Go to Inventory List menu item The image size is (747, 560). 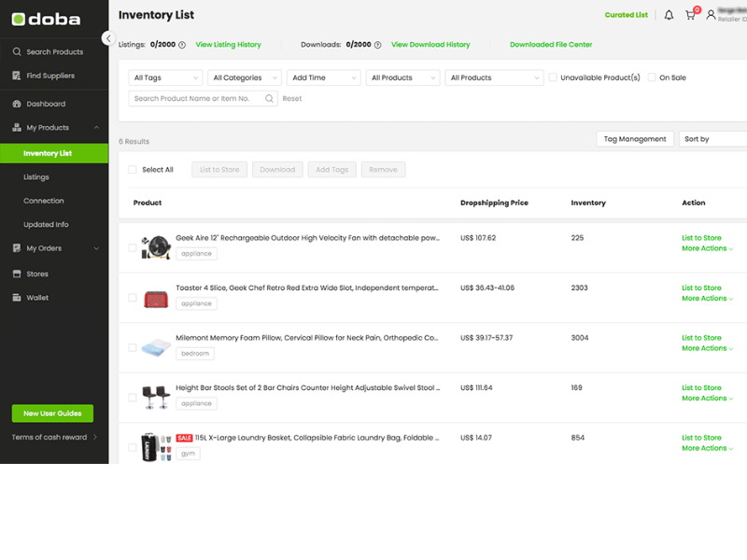tap(54, 153)
